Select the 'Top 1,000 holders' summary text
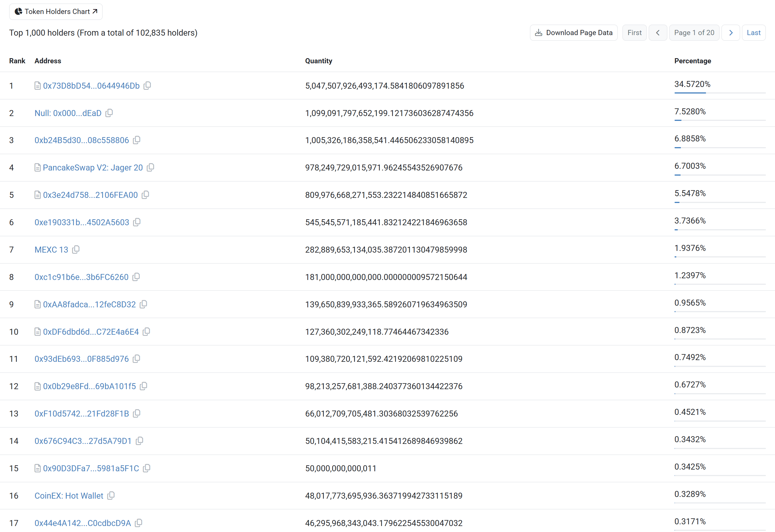 pyautogui.click(x=103, y=33)
